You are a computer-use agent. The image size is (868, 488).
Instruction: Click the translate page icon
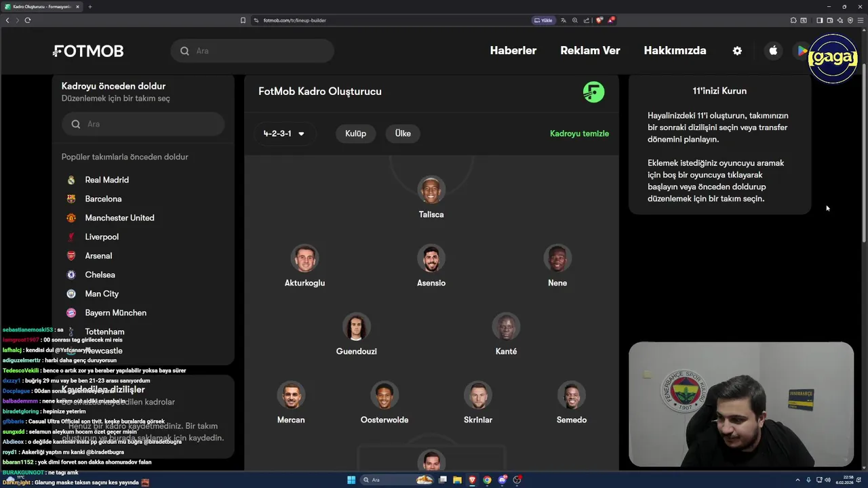point(564,20)
